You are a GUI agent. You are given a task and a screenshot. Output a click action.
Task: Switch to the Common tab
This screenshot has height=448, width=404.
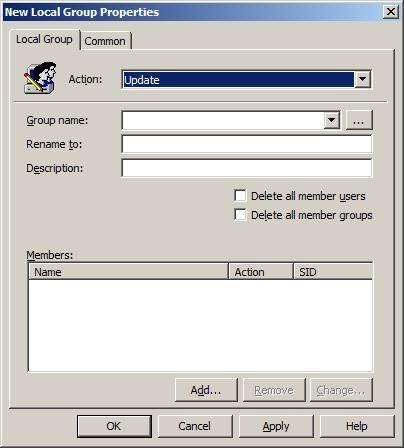coord(105,41)
